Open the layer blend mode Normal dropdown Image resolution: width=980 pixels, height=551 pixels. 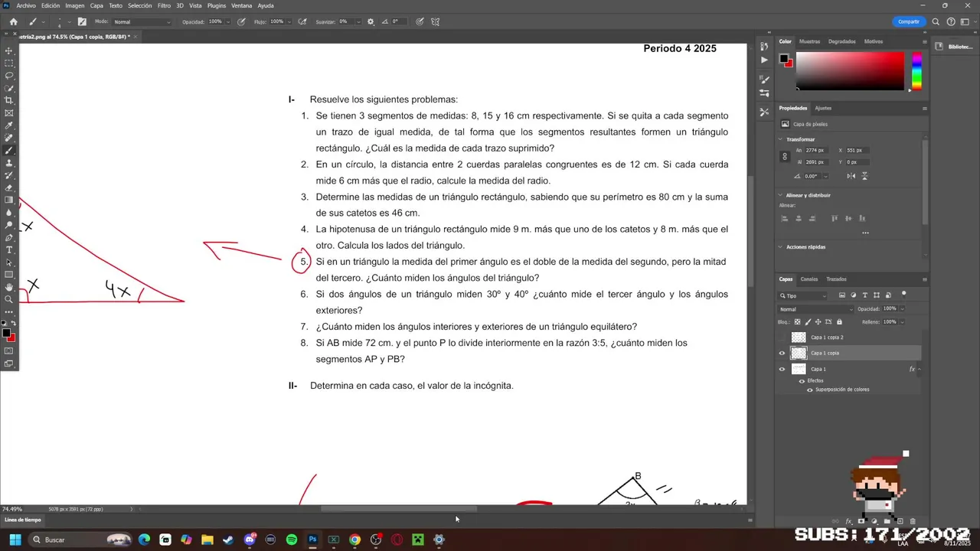click(x=815, y=309)
